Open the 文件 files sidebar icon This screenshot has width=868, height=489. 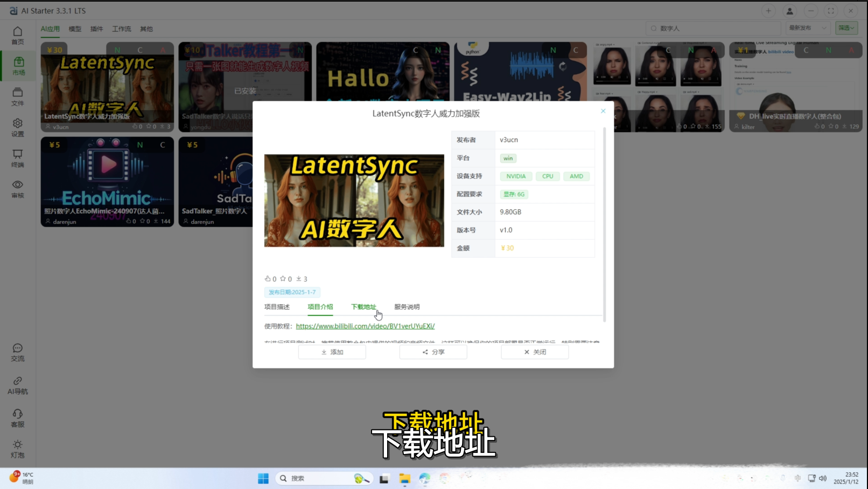(18, 97)
